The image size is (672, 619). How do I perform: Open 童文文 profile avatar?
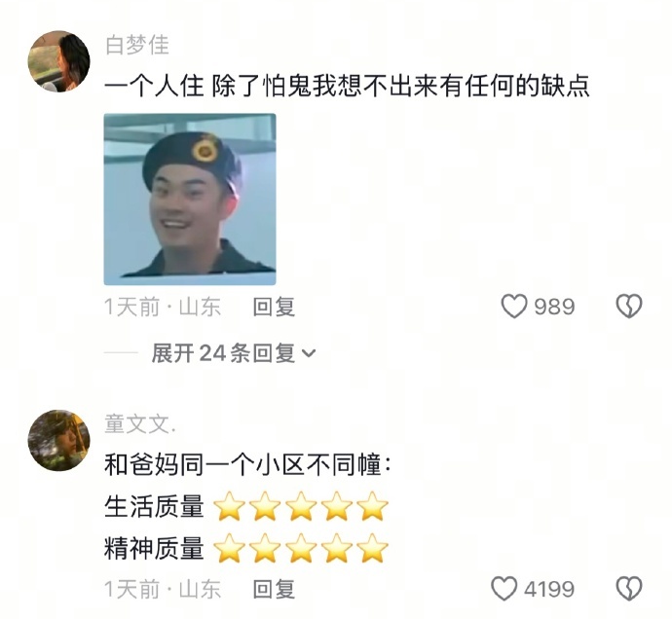[x=58, y=440]
